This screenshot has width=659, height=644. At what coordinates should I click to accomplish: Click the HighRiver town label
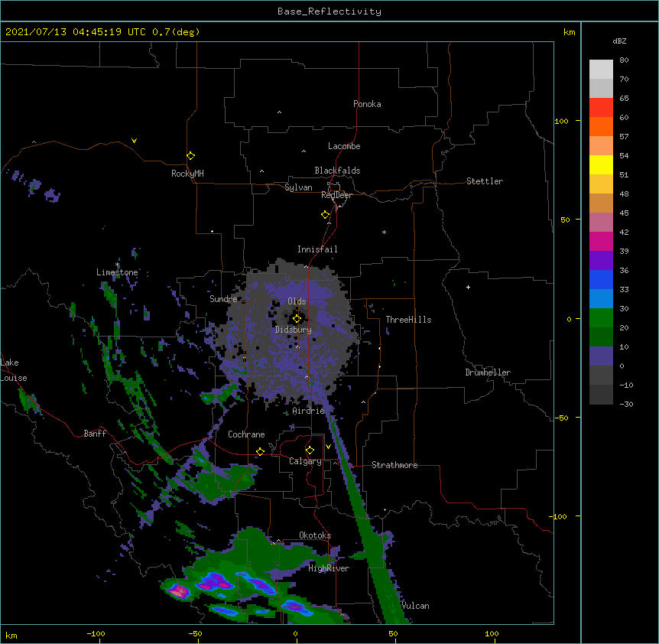329,568
